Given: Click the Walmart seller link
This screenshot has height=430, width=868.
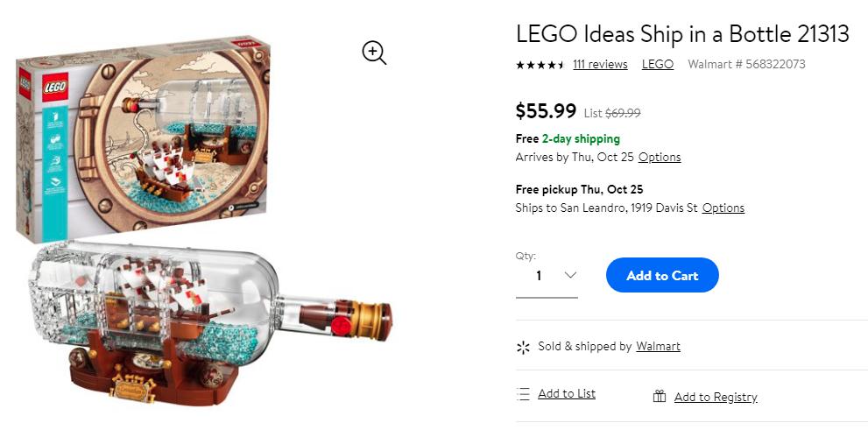Looking at the screenshot, I should tap(658, 347).
